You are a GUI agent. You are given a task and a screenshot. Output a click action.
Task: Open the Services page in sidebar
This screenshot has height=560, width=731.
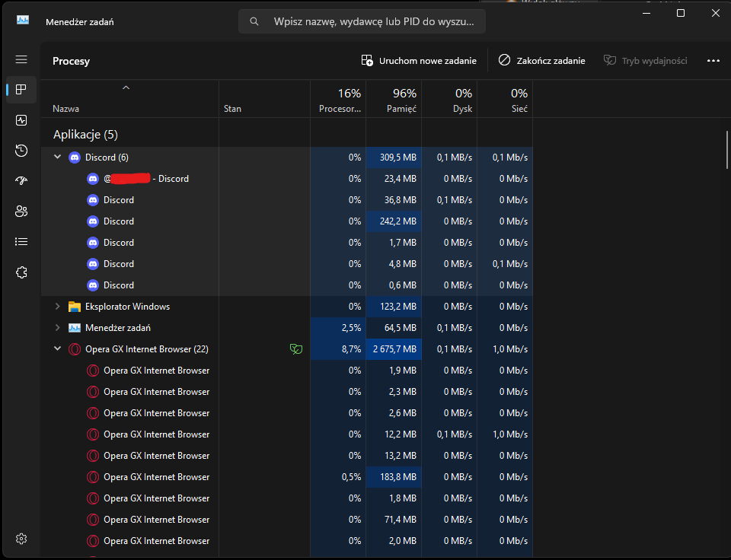point(21,272)
